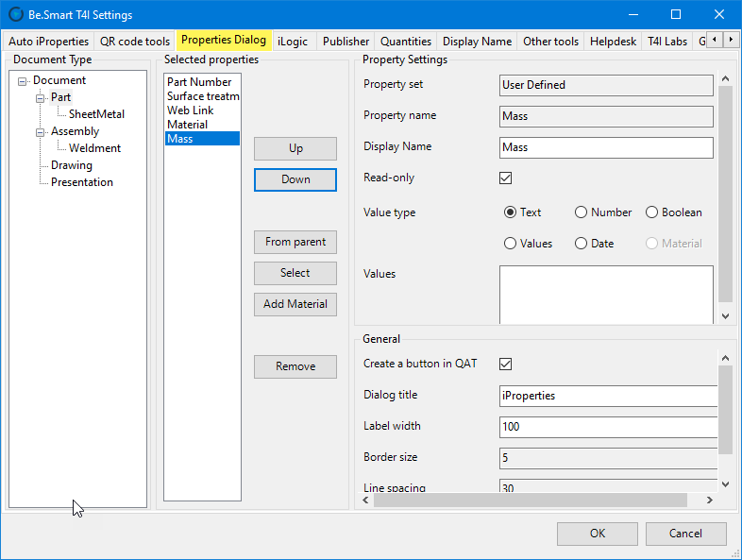The image size is (742, 560).
Task: Disable Create a button in QAT checkbox
Action: click(506, 364)
